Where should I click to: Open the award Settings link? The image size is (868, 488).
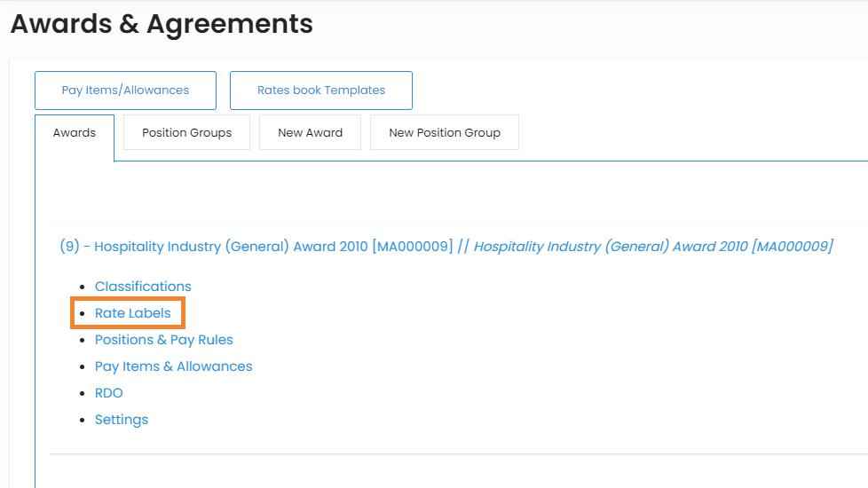pos(122,420)
